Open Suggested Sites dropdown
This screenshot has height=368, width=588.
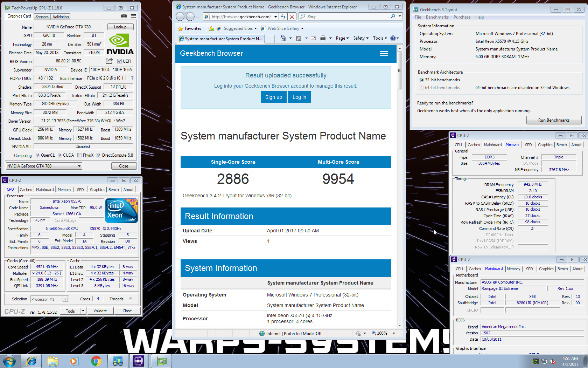coord(255,28)
